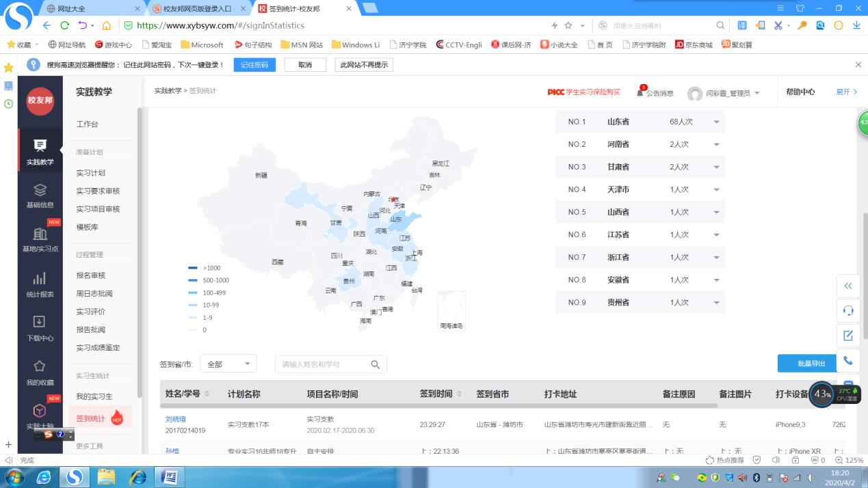Click the 请输入姓名和学号 search field
Image resolution: width=868 pixels, height=488 pixels.
(321, 364)
